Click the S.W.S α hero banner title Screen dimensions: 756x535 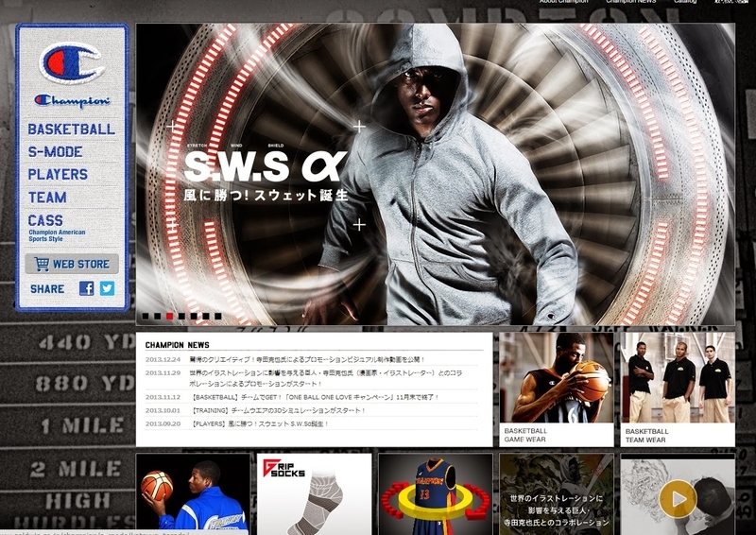[x=266, y=166]
